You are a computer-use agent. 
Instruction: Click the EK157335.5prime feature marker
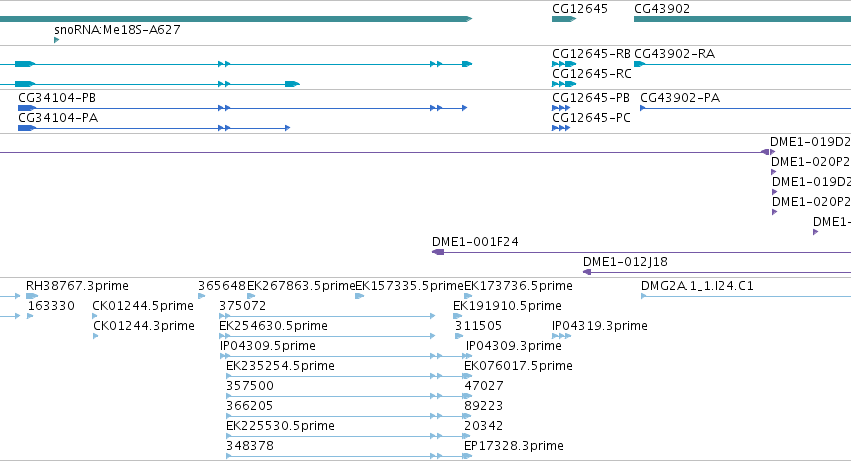359,296
